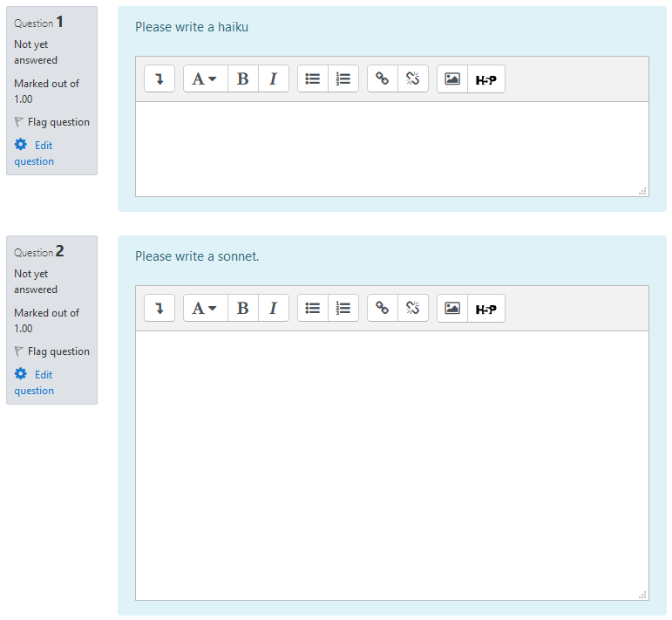672x620 pixels.
Task: Click the 'Question 1' heading text
Action: point(38,22)
